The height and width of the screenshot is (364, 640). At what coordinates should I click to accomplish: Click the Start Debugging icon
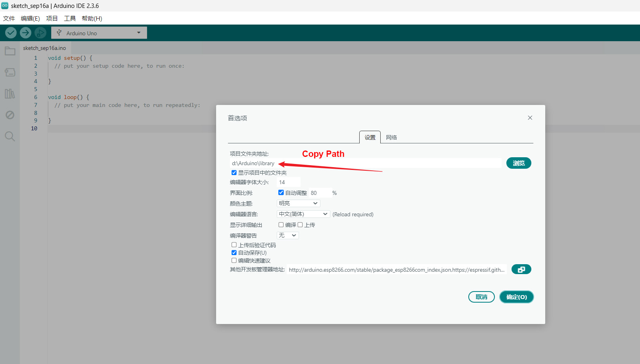point(40,33)
